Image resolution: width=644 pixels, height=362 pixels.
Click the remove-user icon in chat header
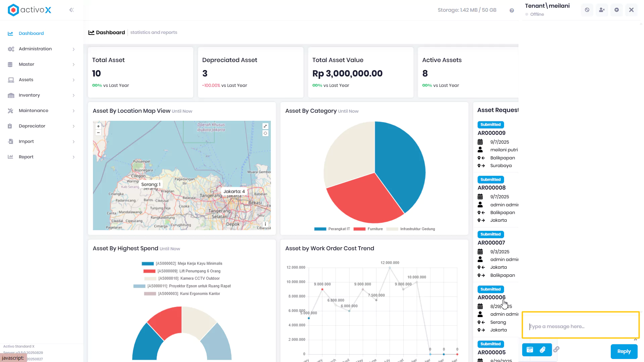click(602, 10)
